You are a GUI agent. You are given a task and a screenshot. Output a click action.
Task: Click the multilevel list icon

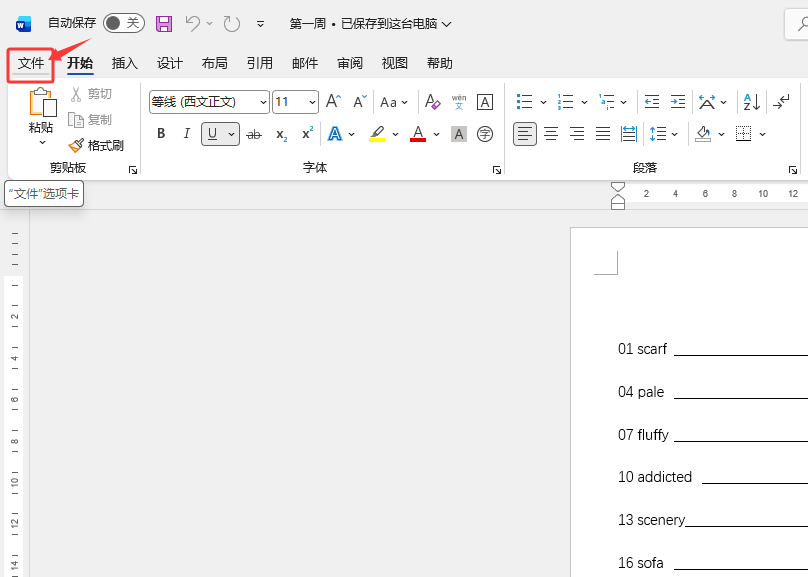pyautogui.click(x=607, y=102)
